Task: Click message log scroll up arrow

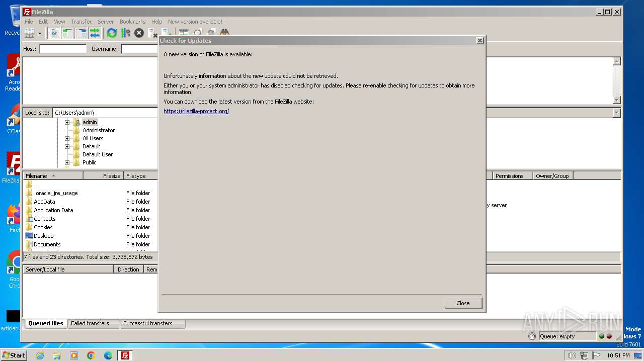Action: (x=616, y=61)
